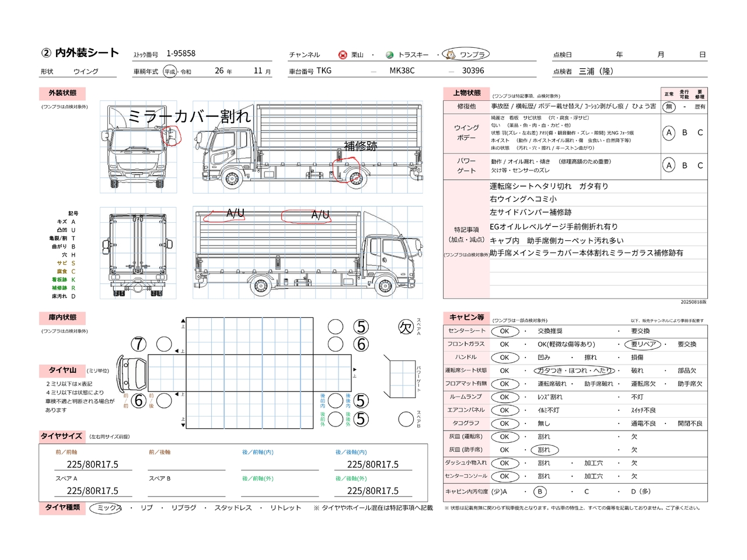747x560 pixels.
Task: Click the tire circle numbered 7
Action: [138, 344]
